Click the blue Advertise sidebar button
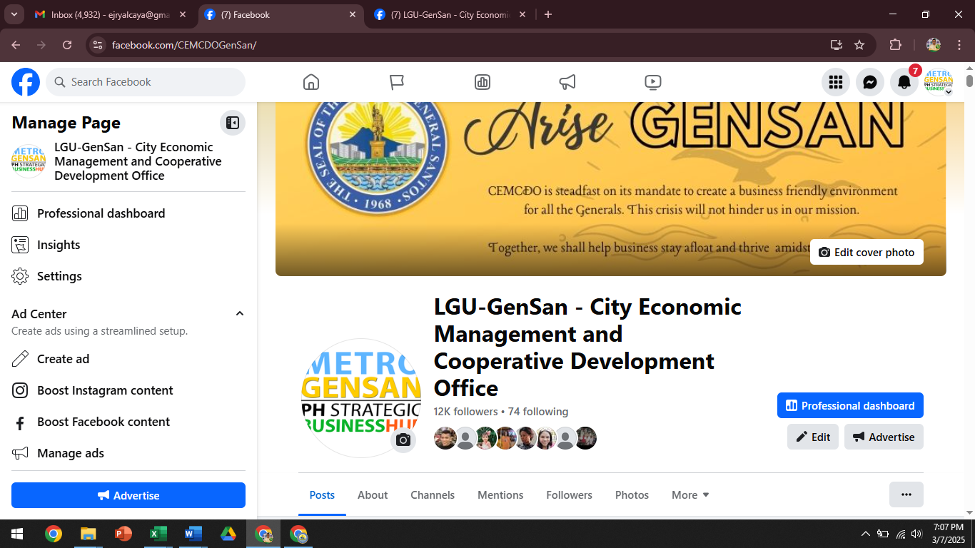This screenshot has width=977, height=550. pos(128,495)
